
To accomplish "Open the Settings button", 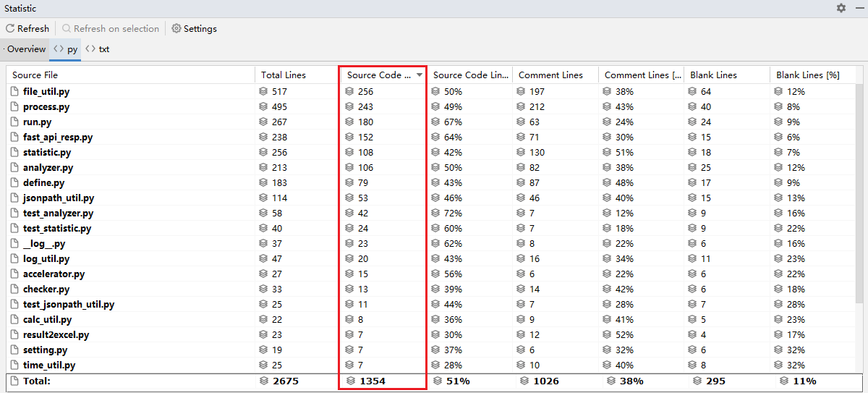I will pyautogui.click(x=194, y=29).
